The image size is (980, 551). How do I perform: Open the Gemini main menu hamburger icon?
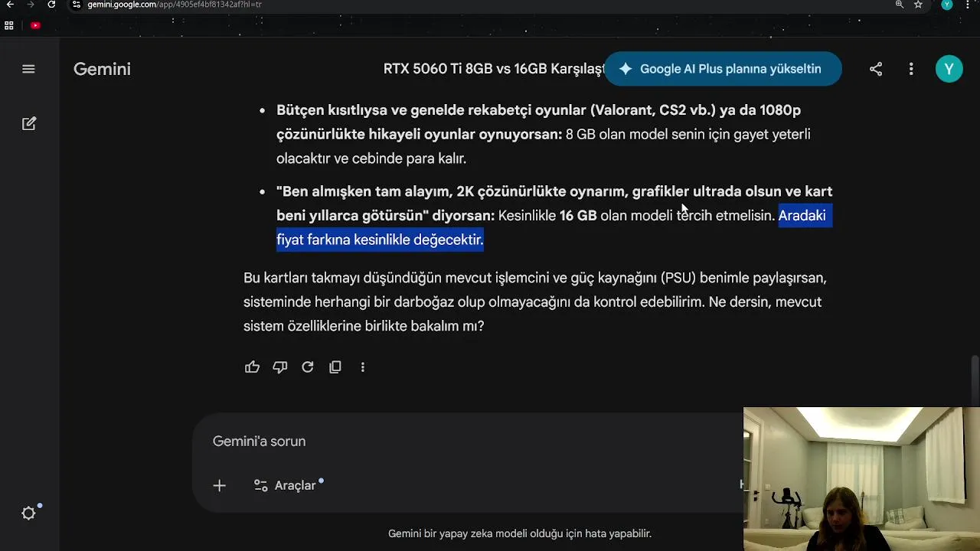coord(28,69)
